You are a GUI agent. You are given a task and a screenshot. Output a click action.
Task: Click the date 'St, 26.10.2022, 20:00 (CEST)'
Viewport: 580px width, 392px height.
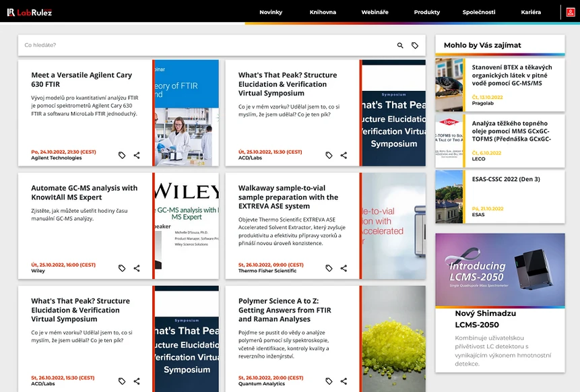pyautogui.click(x=271, y=378)
